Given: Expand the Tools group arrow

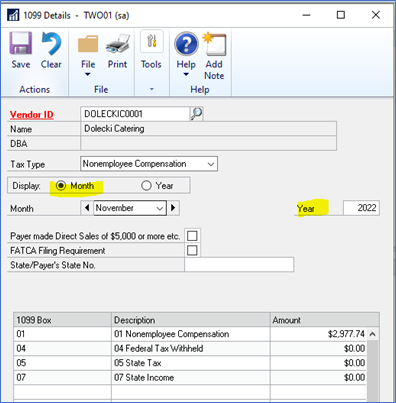Looking at the screenshot, I should click(x=152, y=89).
